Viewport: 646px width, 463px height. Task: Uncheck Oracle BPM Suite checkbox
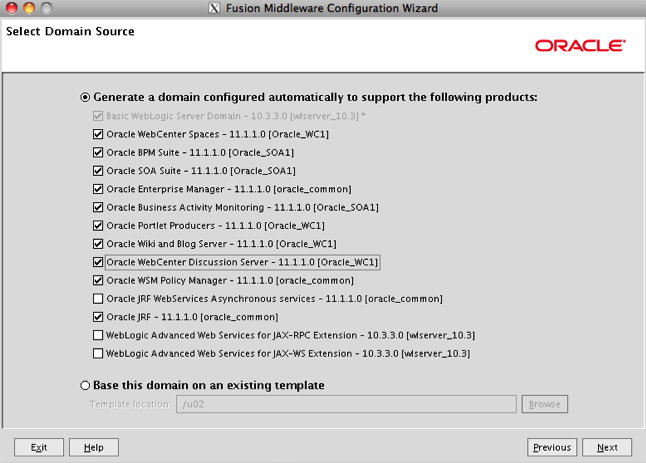click(98, 152)
